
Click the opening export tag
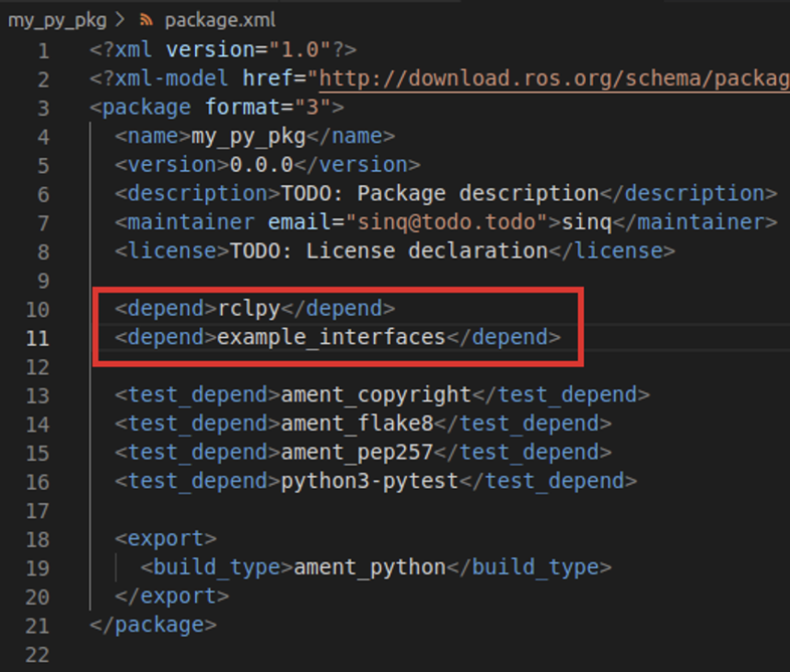(166, 539)
